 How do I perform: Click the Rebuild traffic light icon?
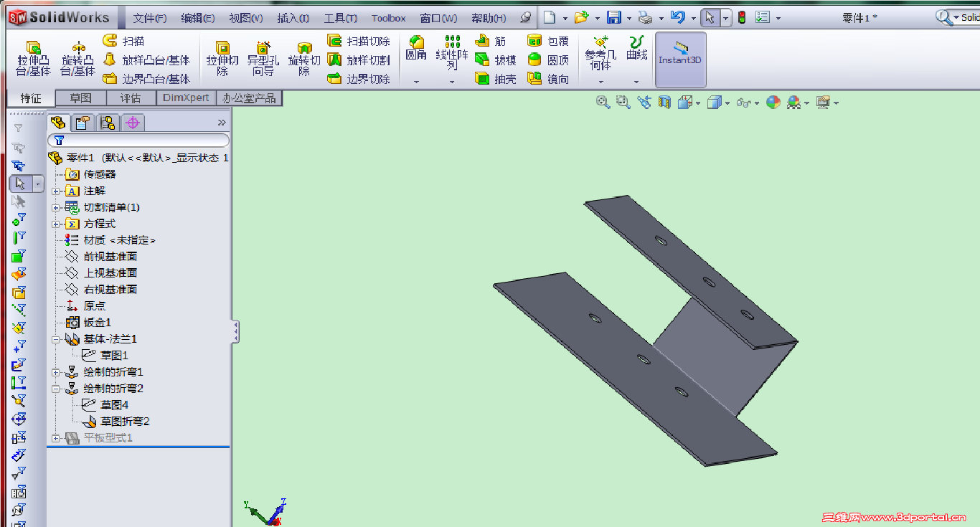coord(742,17)
